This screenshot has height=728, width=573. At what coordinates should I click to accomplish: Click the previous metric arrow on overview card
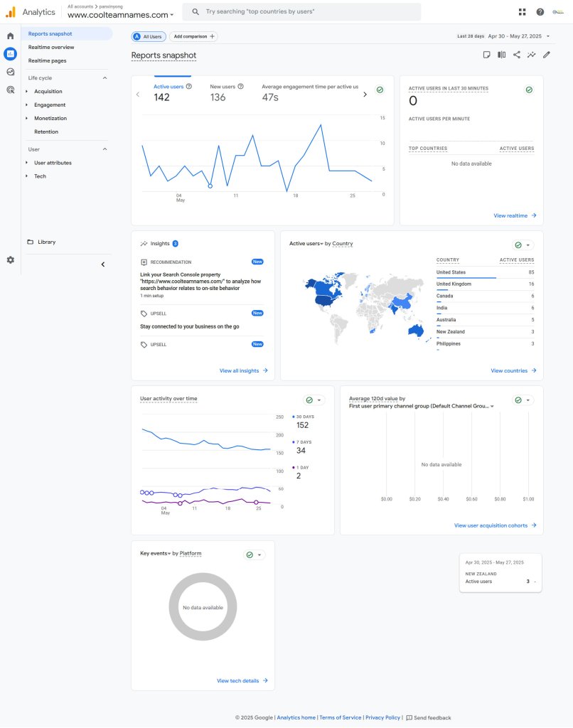tap(138, 95)
